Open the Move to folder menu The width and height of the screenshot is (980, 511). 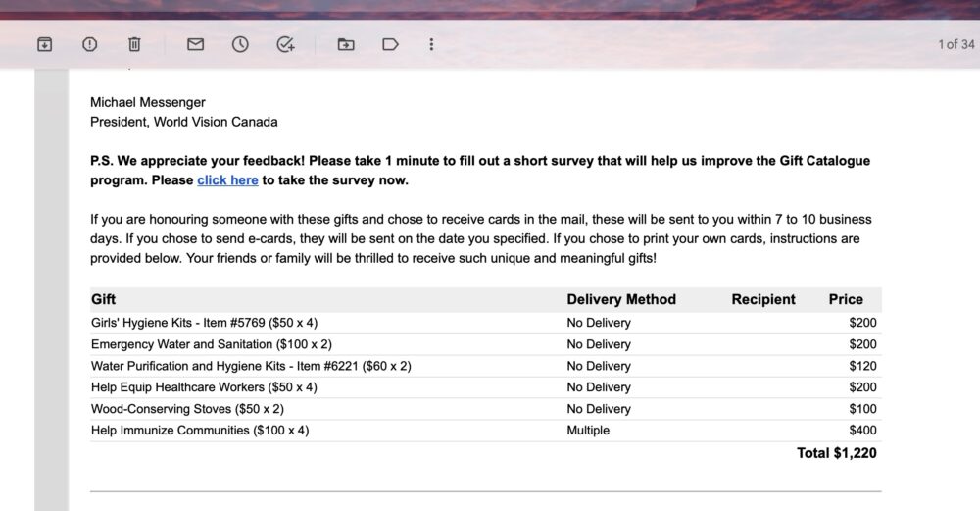346,44
